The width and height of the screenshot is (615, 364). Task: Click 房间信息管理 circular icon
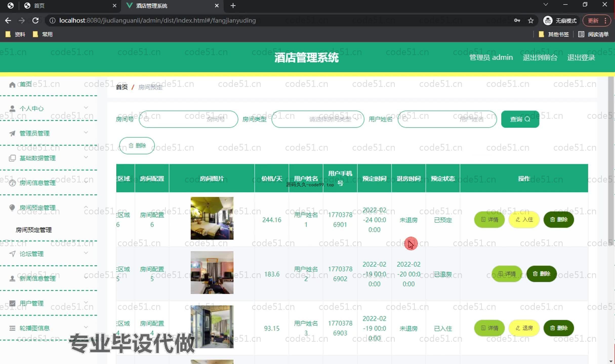coord(12,183)
